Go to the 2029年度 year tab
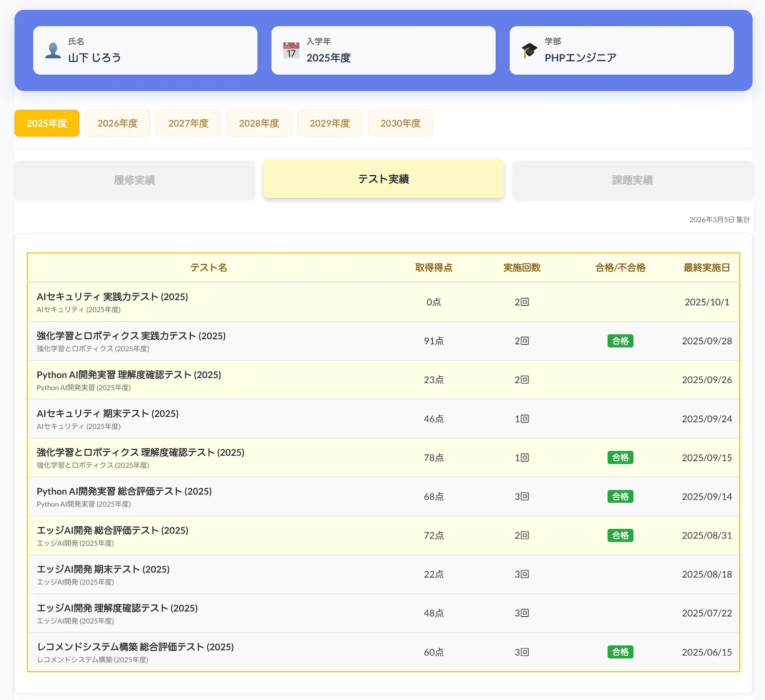Screen dimensions: 765x700 click(x=329, y=123)
